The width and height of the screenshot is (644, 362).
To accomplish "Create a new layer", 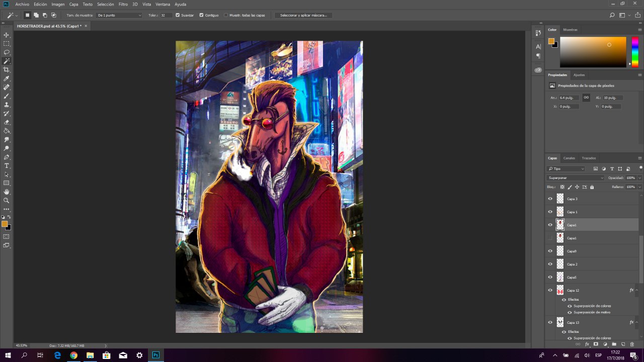I will click(x=623, y=344).
